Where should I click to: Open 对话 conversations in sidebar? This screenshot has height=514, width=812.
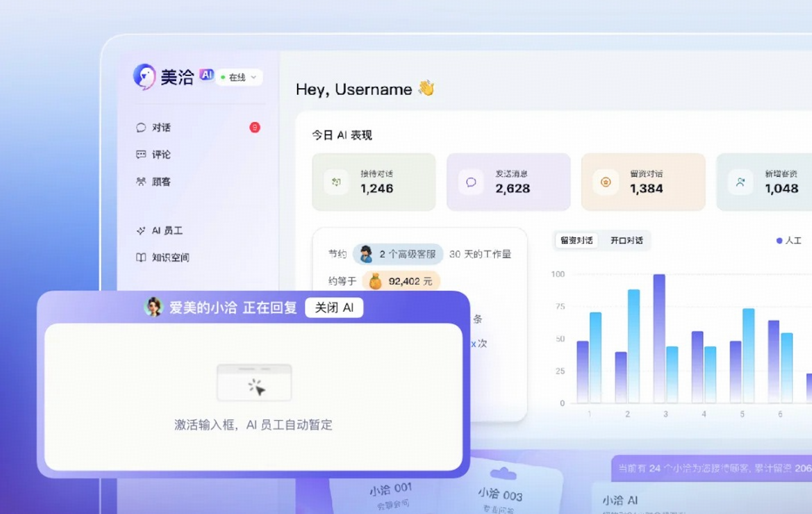pos(161,127)
